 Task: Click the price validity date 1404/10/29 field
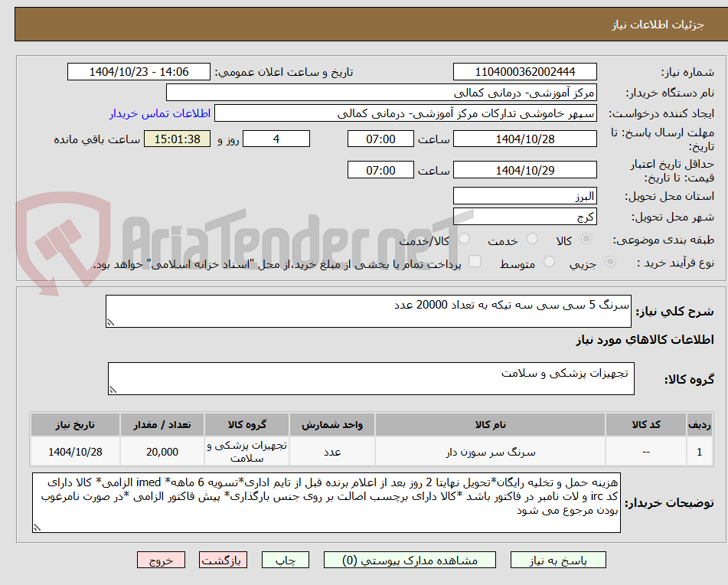524,170
